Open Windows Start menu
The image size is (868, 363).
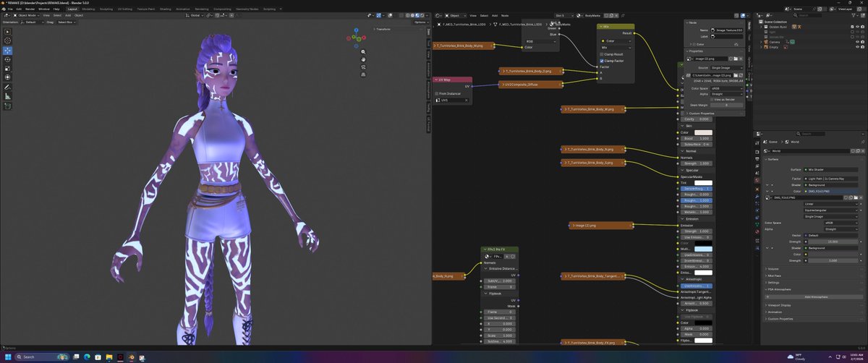pyautogui.click(x=7, y=357)
